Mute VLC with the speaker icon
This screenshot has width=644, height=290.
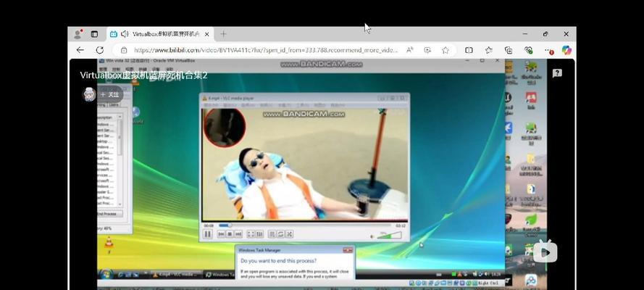(x=372, y=236)
